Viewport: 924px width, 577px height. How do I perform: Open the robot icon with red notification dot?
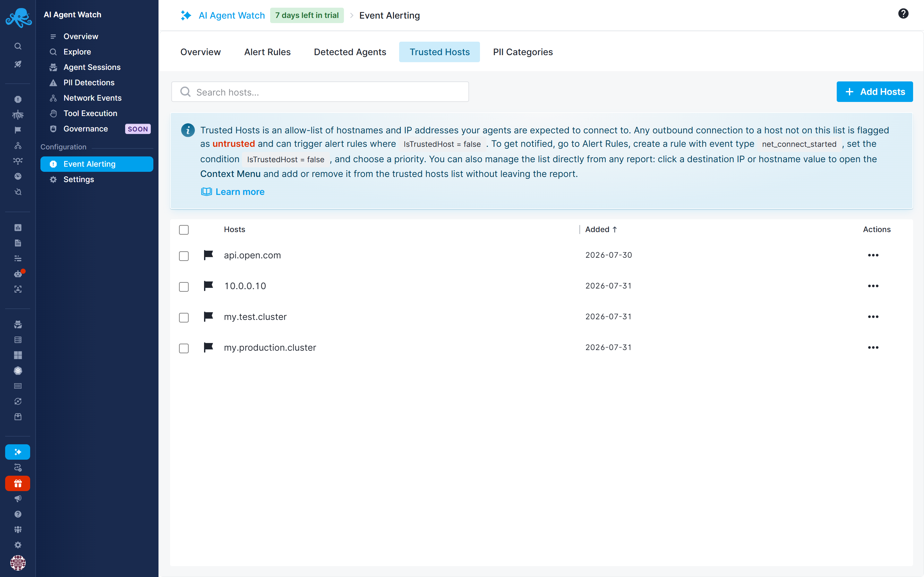coord(18,273)
